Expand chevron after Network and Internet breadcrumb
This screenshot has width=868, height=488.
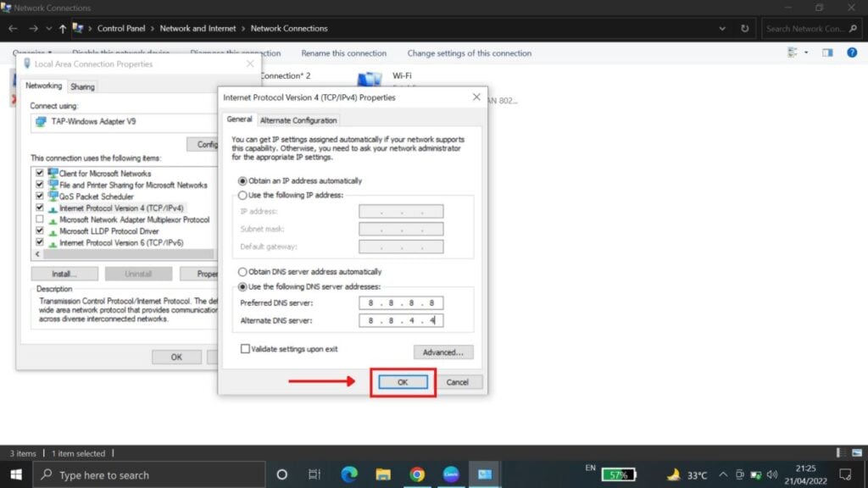pos(243,28)
